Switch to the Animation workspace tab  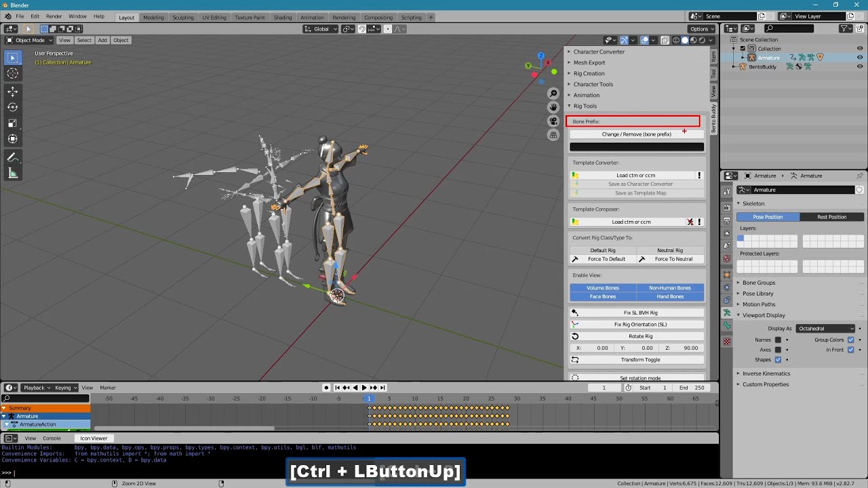(312, 18)
